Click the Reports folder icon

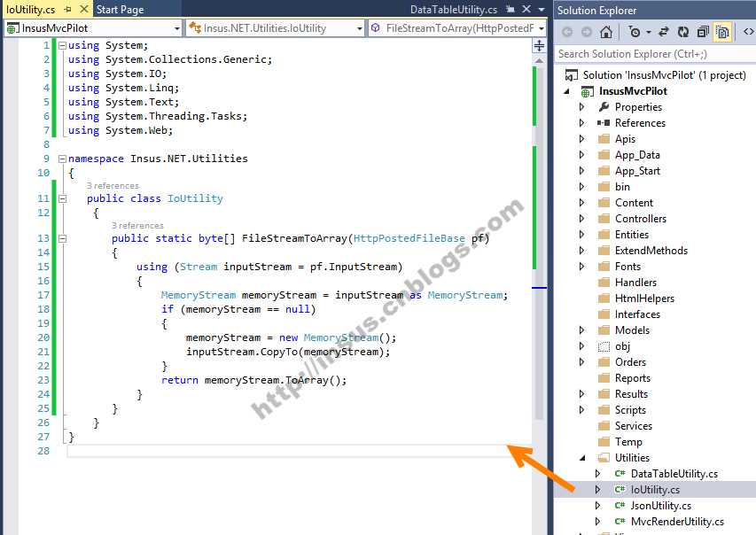(x=604, y=378)
